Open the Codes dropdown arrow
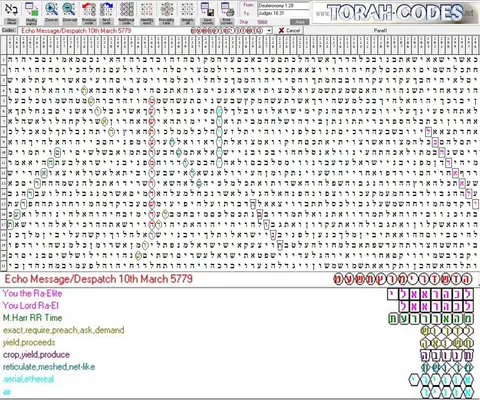This screenshot has height=400, width=480. pos(269,31)
